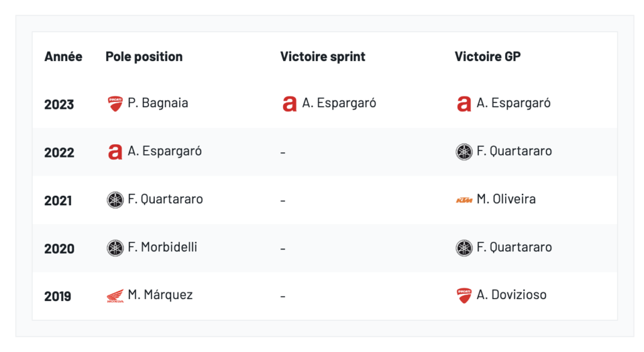
Task: Select the M. Oliveira rider name
Action: point(506,200)
